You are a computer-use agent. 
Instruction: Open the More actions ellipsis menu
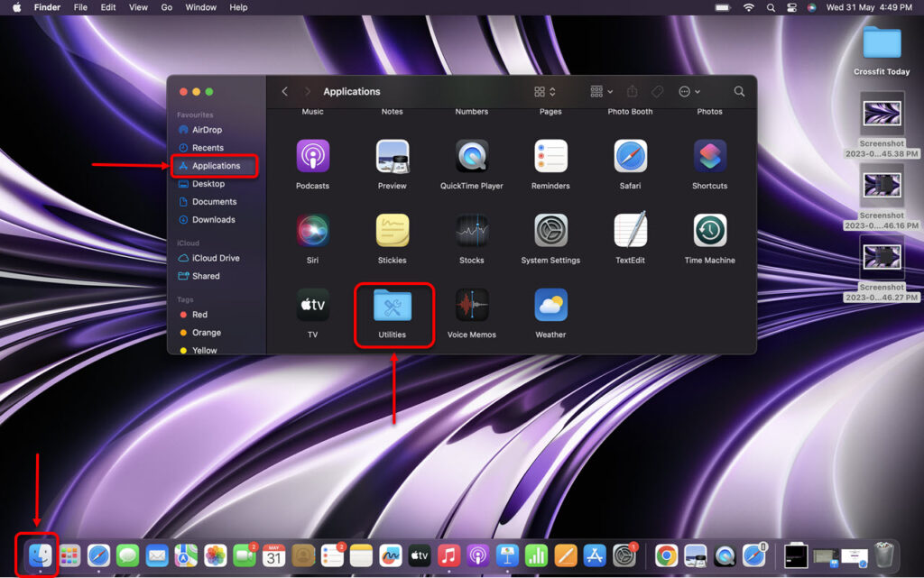pos(688,91)
